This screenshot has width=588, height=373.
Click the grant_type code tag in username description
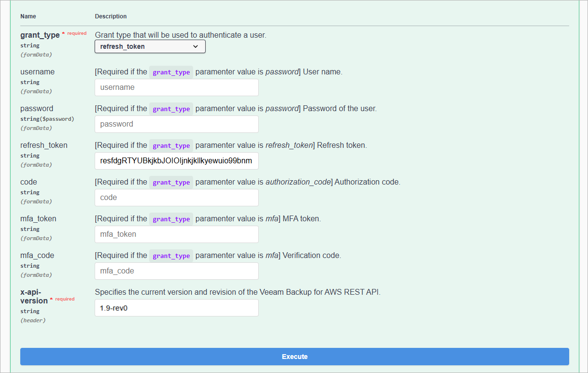[171, 72]
